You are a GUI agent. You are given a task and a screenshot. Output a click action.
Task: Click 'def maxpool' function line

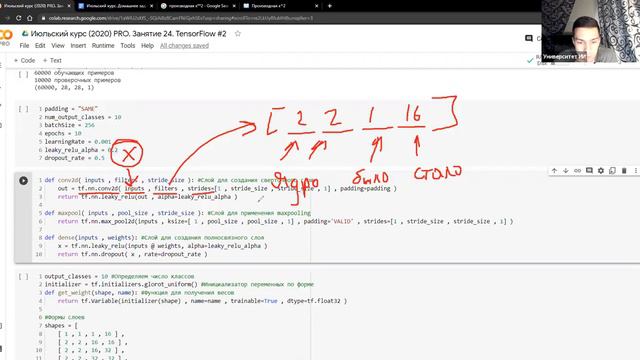pyautogui.click(x=178, y=213)
